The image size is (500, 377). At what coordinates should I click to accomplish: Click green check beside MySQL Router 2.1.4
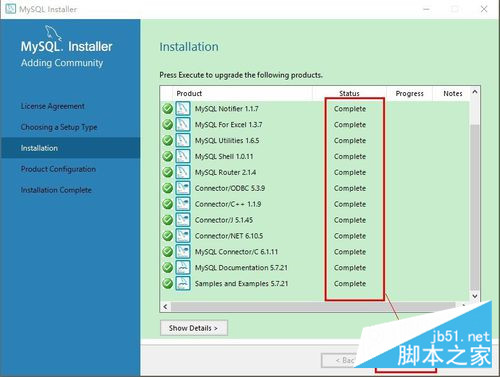point(167,172)
